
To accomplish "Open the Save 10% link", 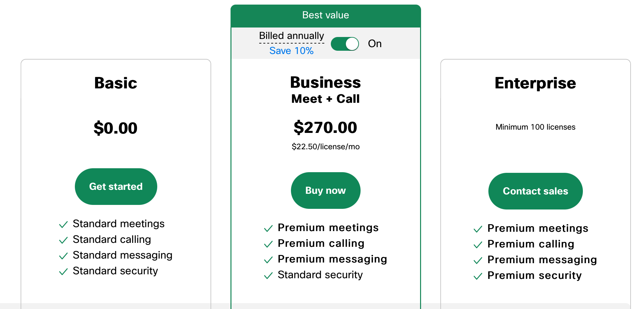I will click(x=291, y=51).
